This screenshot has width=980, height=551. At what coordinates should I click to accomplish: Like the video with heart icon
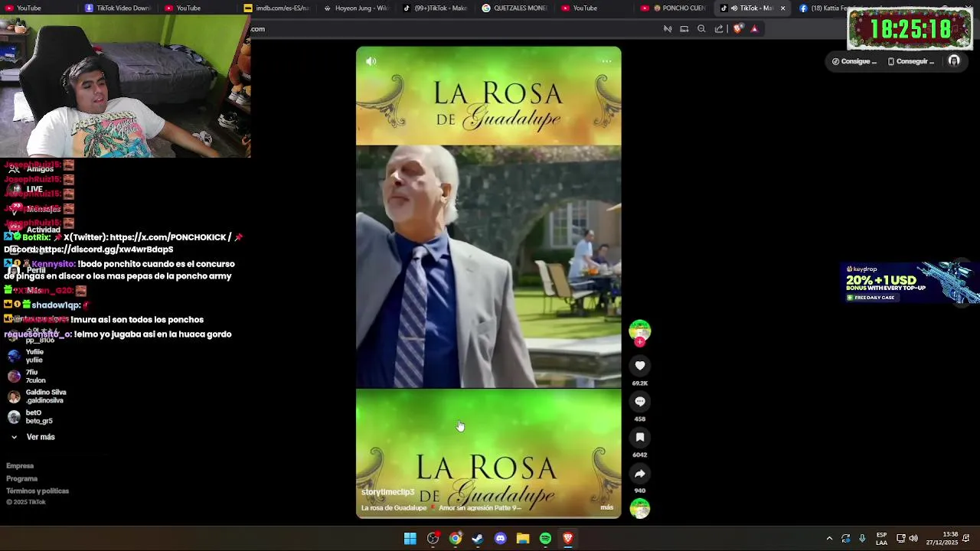640,366
